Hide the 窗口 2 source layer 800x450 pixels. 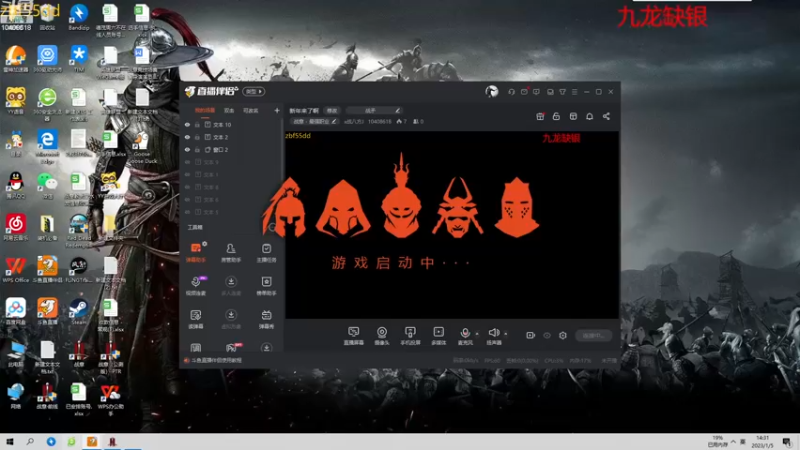187,149
